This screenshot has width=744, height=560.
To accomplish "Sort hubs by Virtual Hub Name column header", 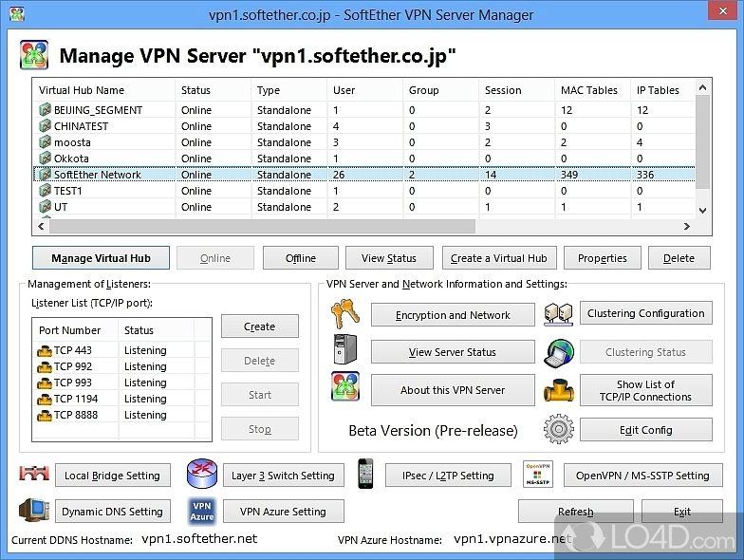I will [82, 90].
